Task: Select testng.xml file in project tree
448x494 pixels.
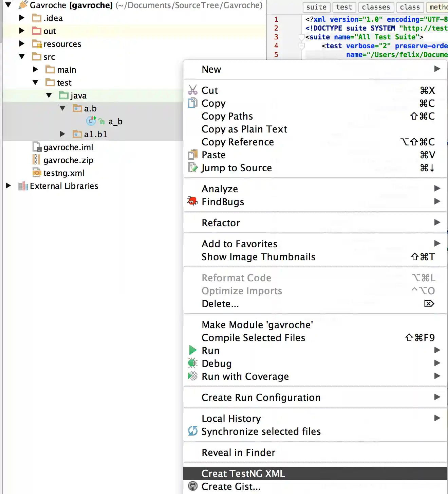Action: click(x=64, y=173)
